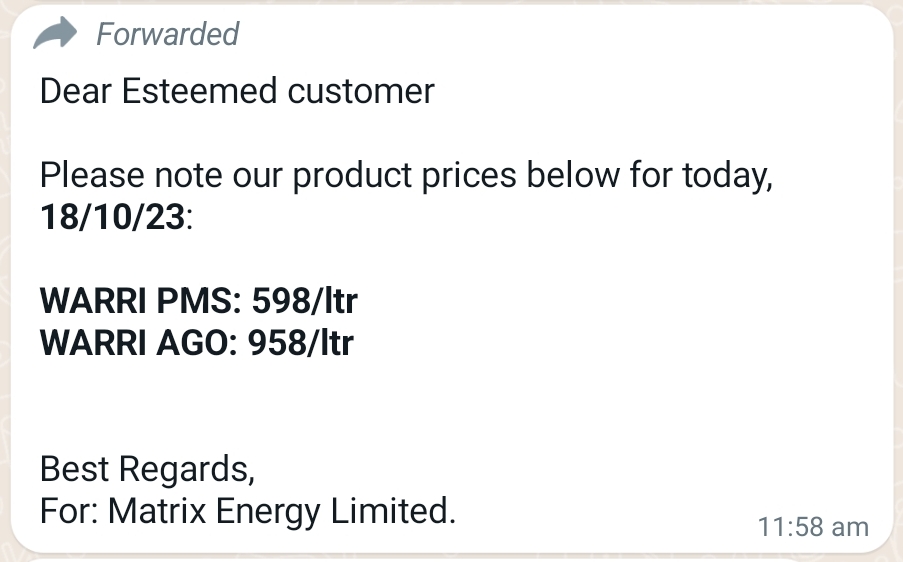Click the word "Limited." in the signature
The height and width of the screenshot is (562, 903).
393,512
